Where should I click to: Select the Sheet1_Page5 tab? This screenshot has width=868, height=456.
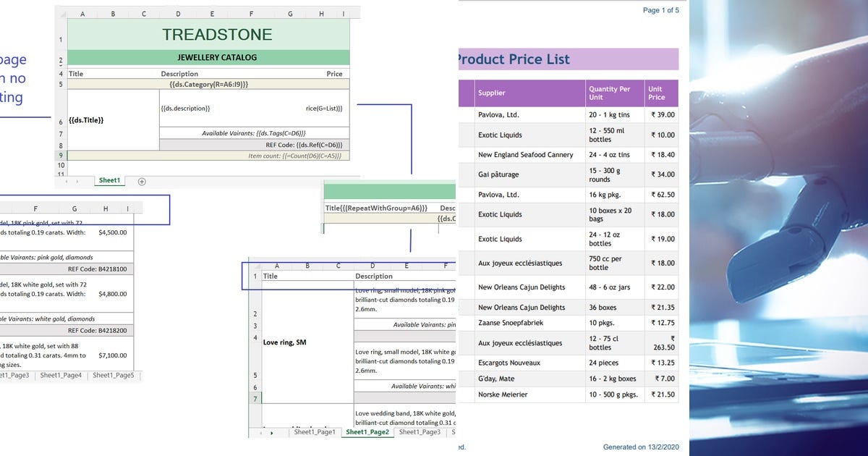114,376
